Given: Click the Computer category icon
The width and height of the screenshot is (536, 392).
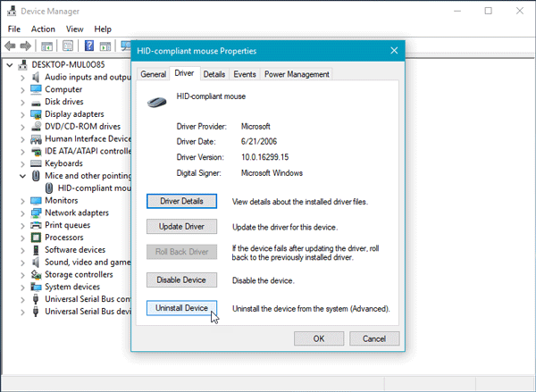Looking at the screenshot, I should pos(36,89).
